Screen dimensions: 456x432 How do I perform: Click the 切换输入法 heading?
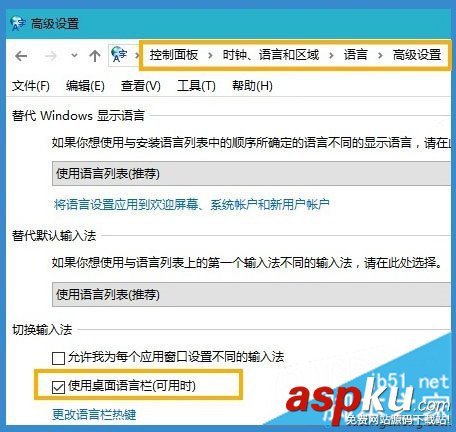coord(42,330)
